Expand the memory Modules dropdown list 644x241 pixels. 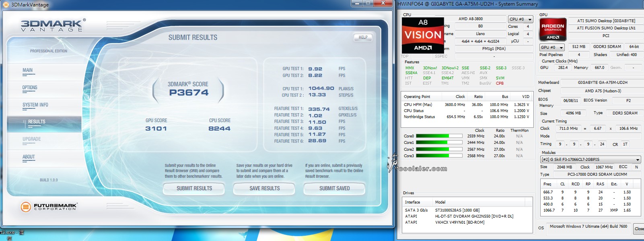point(591,160)
